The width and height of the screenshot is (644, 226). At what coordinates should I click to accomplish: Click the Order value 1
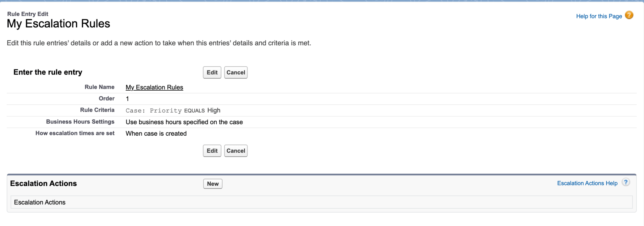pos(127,99)
